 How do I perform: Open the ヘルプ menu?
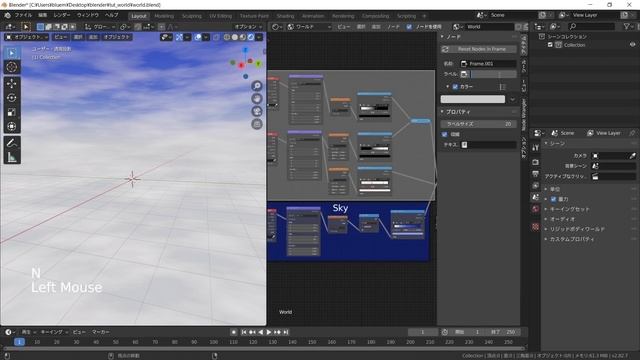point(111,16)
